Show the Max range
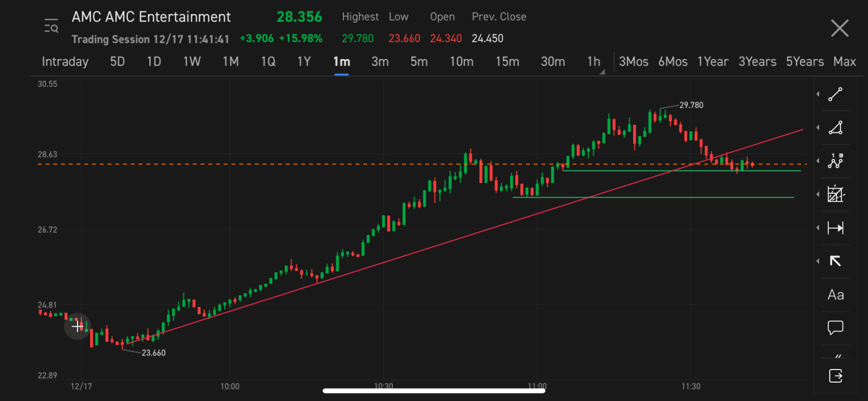 845,61
